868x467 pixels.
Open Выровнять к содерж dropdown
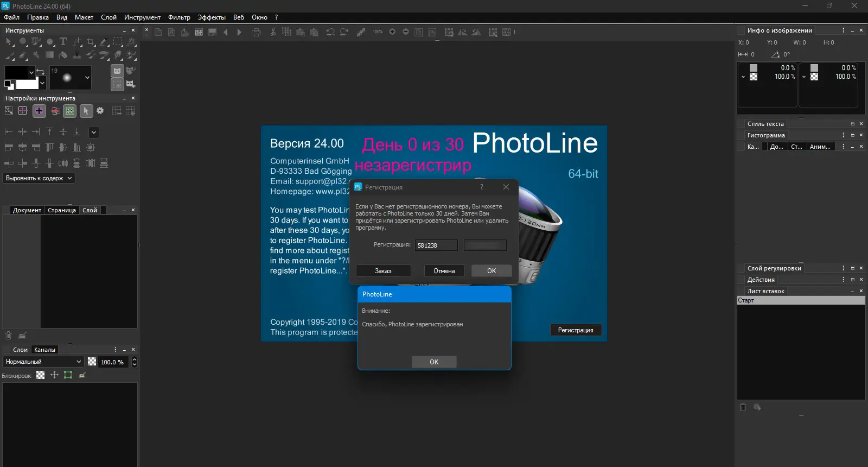coord(39,178)
